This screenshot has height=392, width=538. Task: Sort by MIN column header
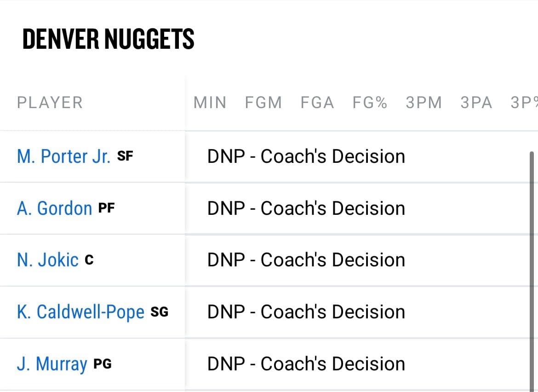click(210, 102)
